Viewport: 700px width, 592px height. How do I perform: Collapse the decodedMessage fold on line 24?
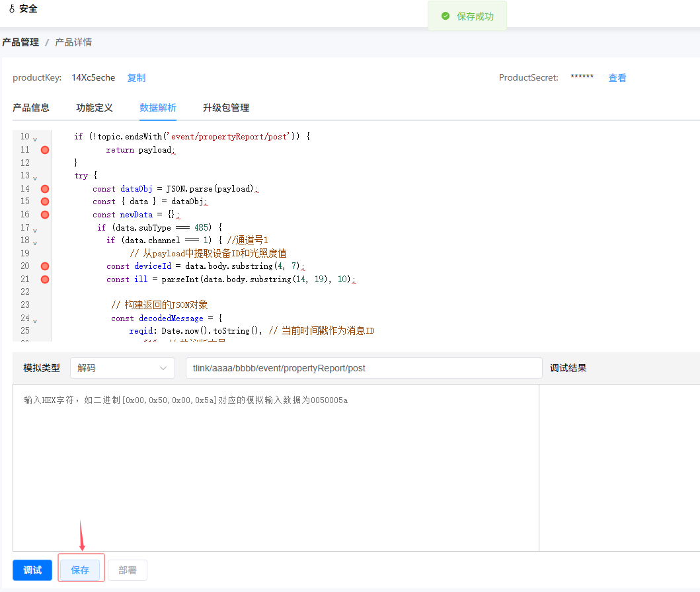coord(35,320)
